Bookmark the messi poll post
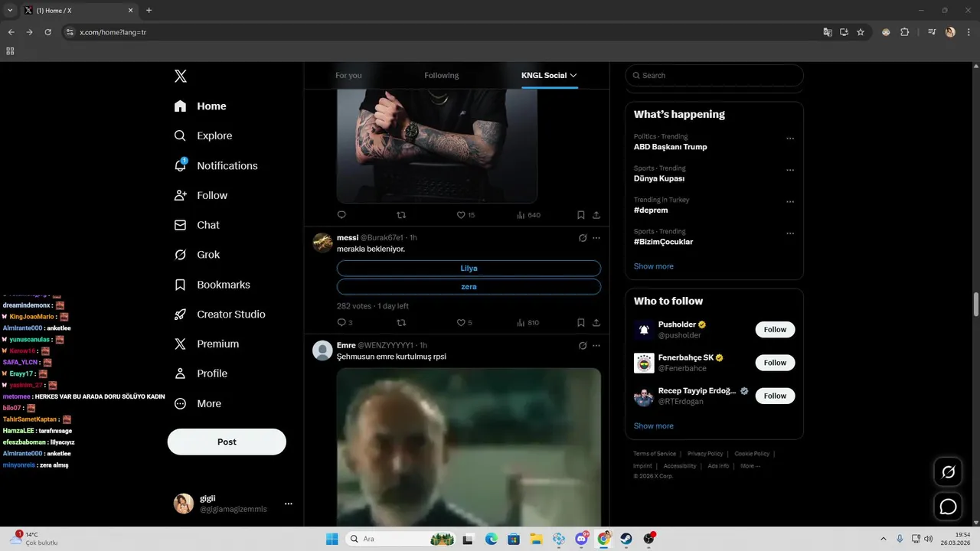Screen dimensions: 980x551 click(x=581, y=323)
